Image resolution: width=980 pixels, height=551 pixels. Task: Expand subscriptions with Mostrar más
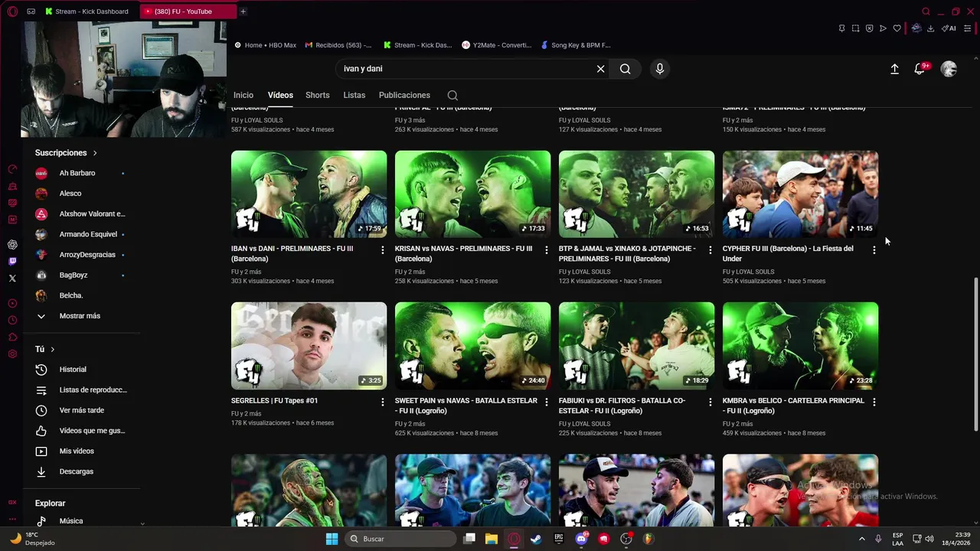click(80, 316)
